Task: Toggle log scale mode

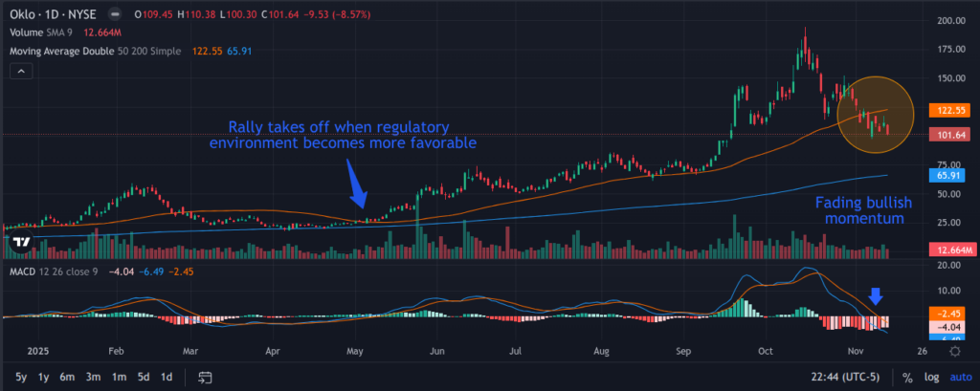Action: point(931,378)
